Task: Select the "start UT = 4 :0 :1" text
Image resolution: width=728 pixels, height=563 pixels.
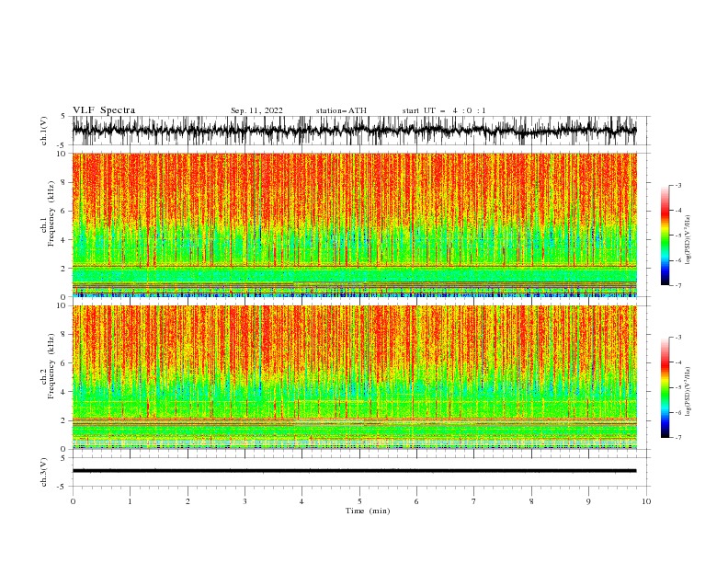Action: (444, 110)
